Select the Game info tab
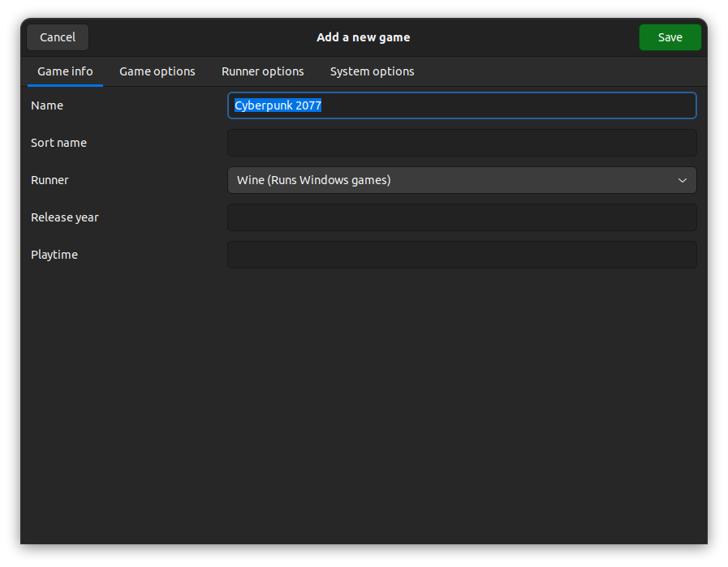Image resolution: width=728 pixels, height=567 pixels. click(65, 71)
